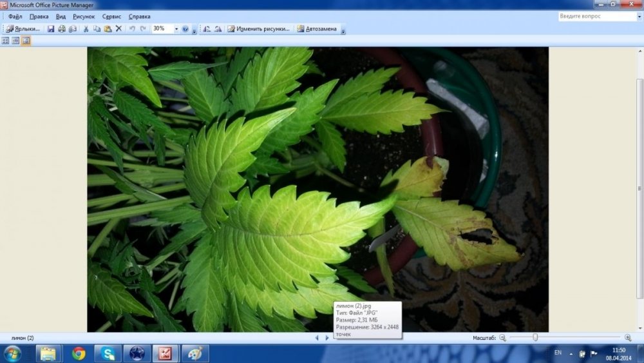Switch to Filmstrip view mode
Viewport: 644px width, 363px height.
[x=15, y=41]
